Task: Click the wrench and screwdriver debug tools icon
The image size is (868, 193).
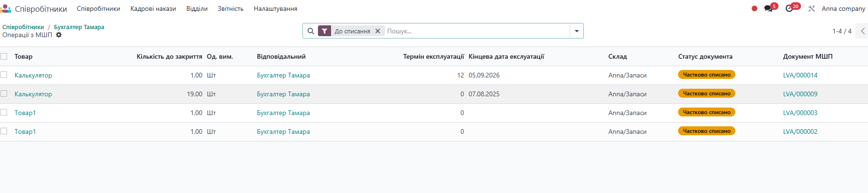Action: click(x=811, y=8)
